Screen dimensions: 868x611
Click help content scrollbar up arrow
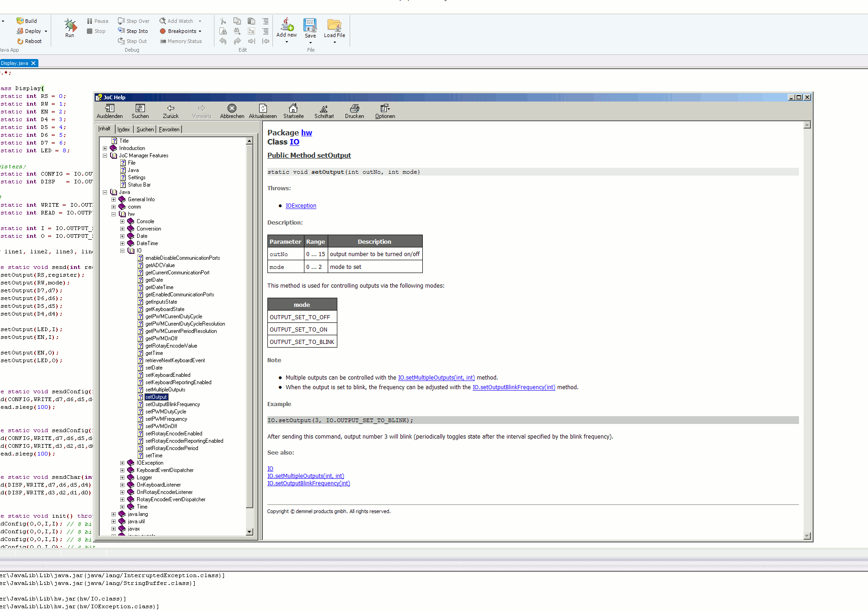[807, 125]
